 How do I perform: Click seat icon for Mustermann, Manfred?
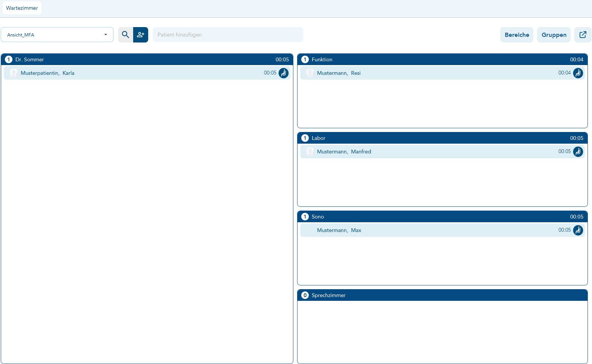(x=578, y=152)
